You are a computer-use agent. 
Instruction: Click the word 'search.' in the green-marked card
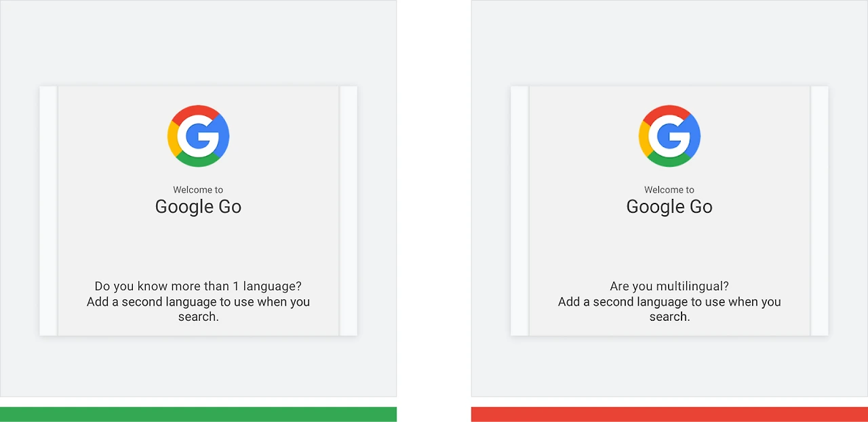[198, 317]
